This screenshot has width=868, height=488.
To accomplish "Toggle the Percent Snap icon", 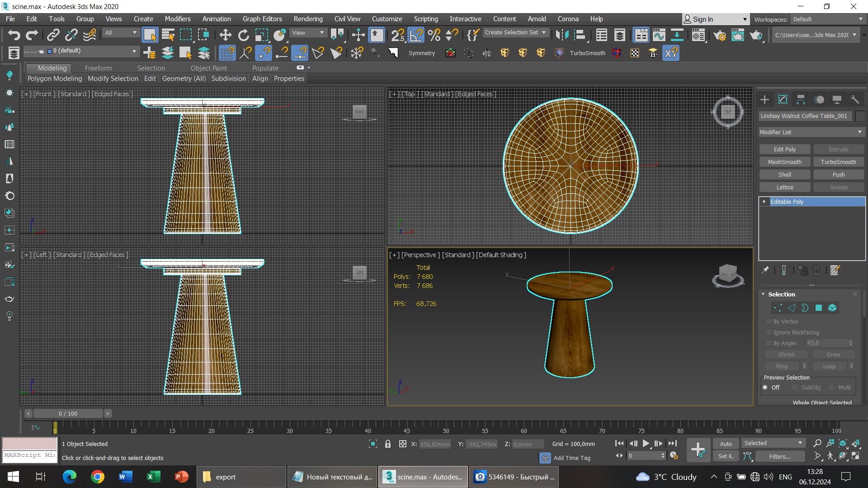I will coord(434,35).
